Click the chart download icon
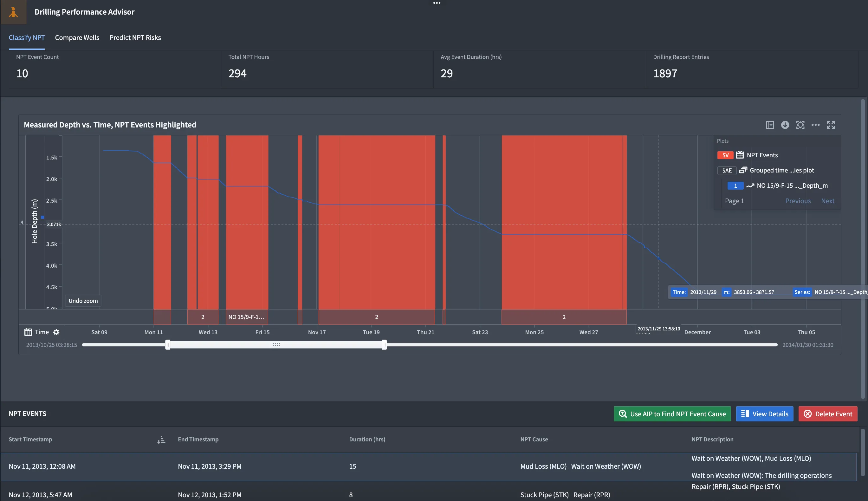This screenshot has height=501, width=868. (785, 125)
